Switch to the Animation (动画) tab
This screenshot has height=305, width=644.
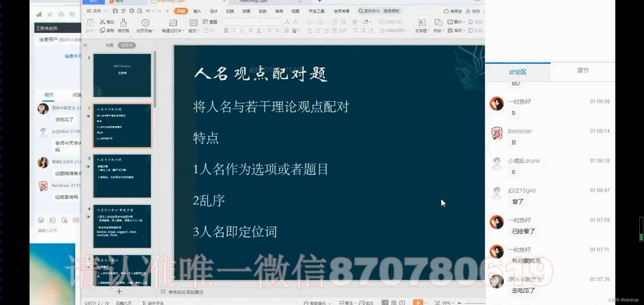[247, 11]
